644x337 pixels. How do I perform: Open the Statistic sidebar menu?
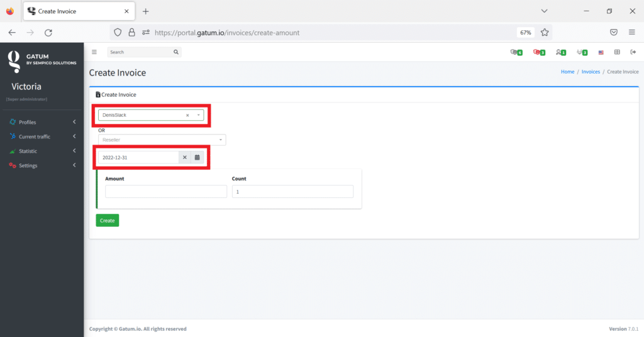pyautogui.click(x=42, y=151)
